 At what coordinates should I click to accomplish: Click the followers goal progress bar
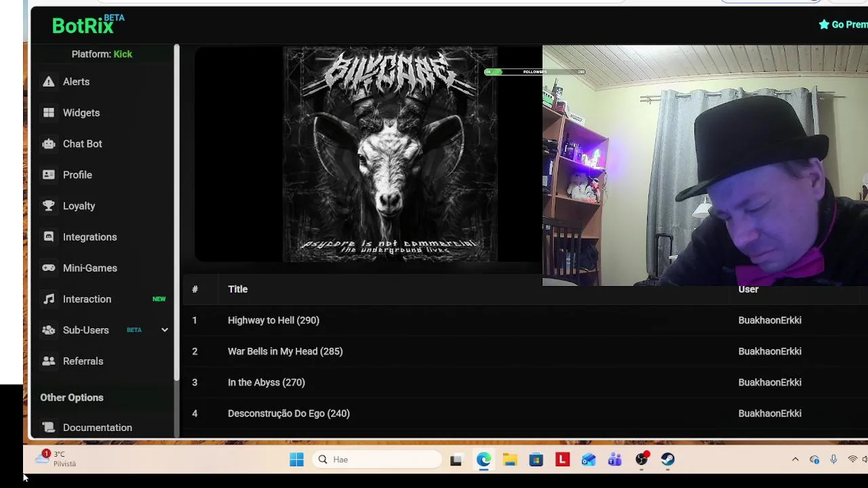coord(534,72)
